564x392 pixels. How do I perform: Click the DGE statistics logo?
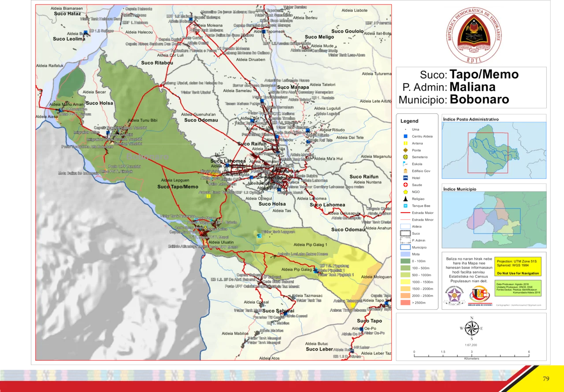tap(479, 295)
